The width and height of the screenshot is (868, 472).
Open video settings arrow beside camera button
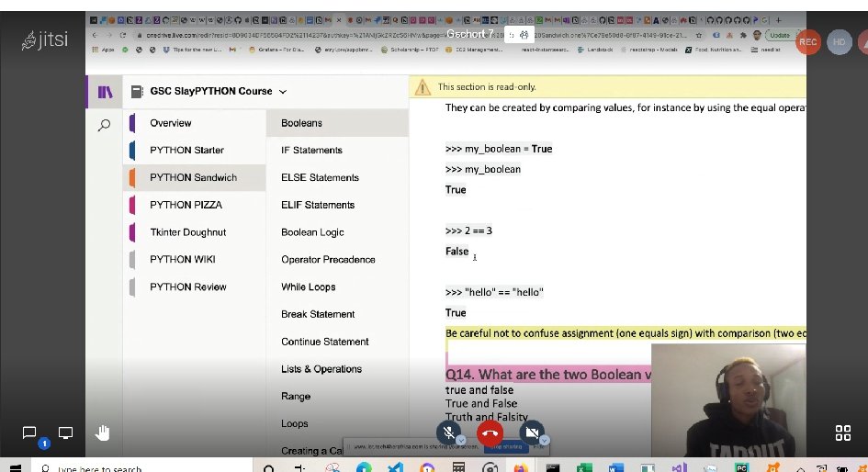point(544,441)
